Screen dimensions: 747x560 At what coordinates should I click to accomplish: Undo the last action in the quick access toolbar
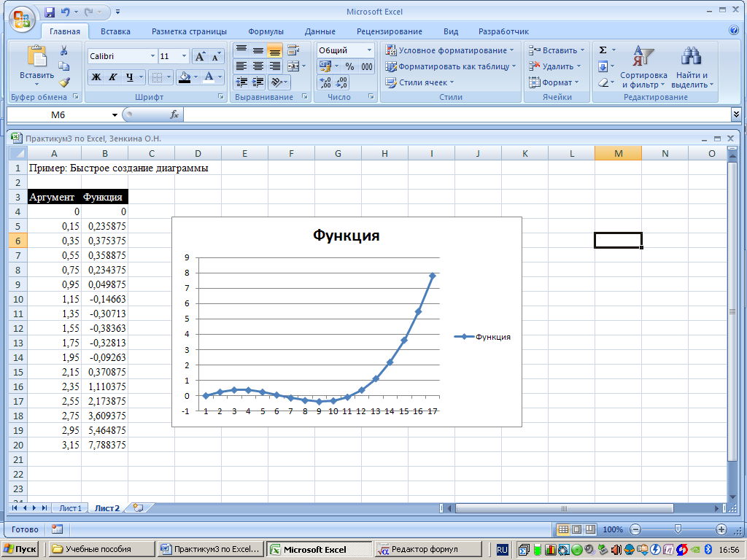pos(65,12)
